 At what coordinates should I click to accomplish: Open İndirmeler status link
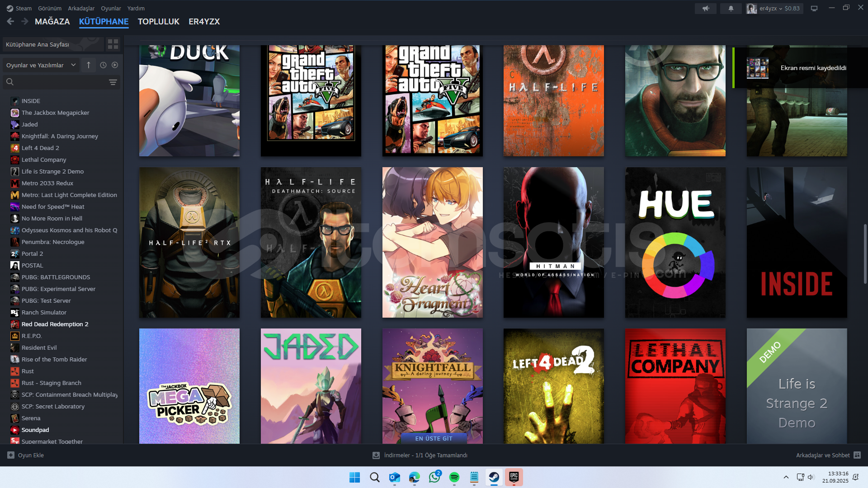pyautogui.click(x=425, y=455)
